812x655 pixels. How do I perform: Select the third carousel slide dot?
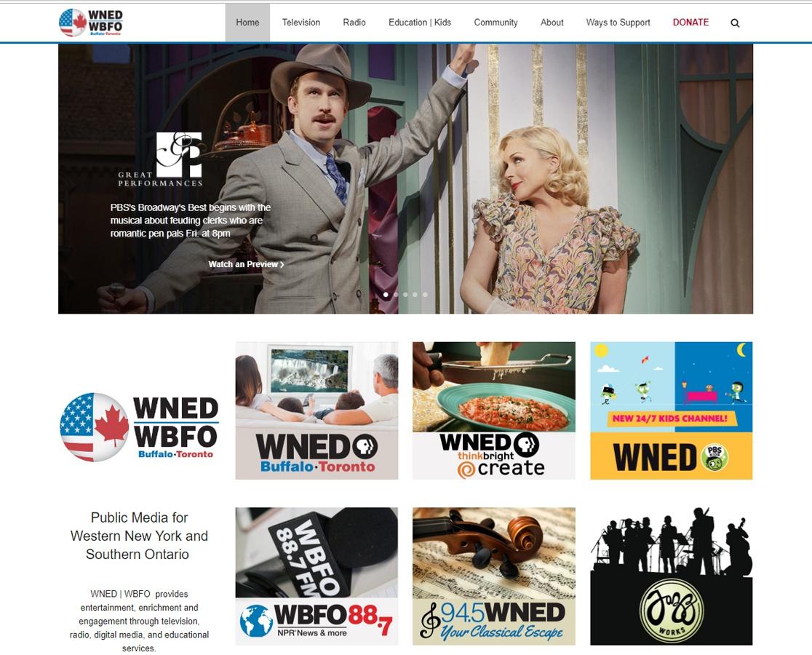[x=405, y=295]
